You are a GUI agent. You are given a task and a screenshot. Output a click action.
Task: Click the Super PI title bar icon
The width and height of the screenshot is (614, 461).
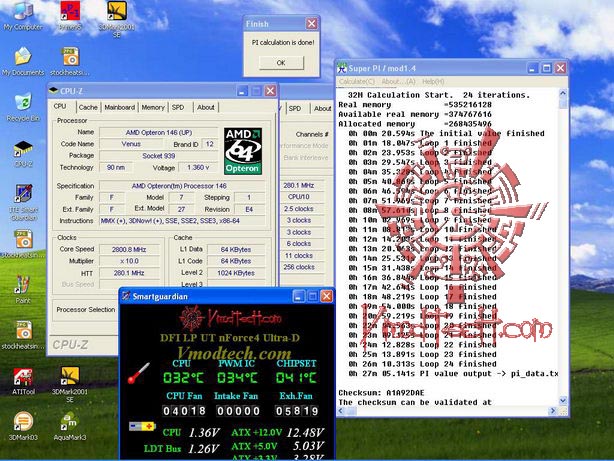(342, 68)
